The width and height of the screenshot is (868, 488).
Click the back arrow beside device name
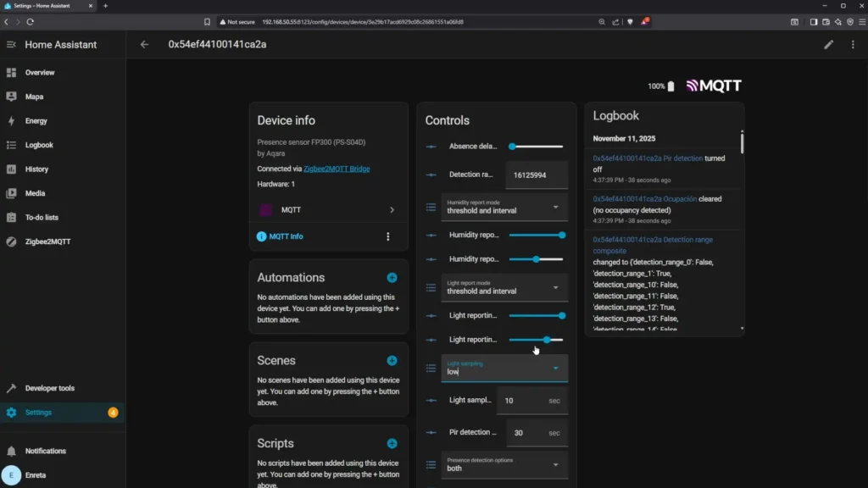(144, 45)
